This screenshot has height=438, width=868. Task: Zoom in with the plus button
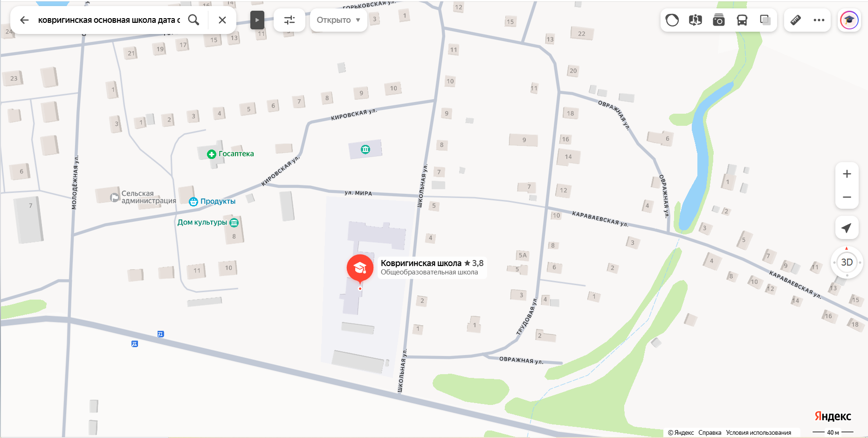(x=847, y=174)
